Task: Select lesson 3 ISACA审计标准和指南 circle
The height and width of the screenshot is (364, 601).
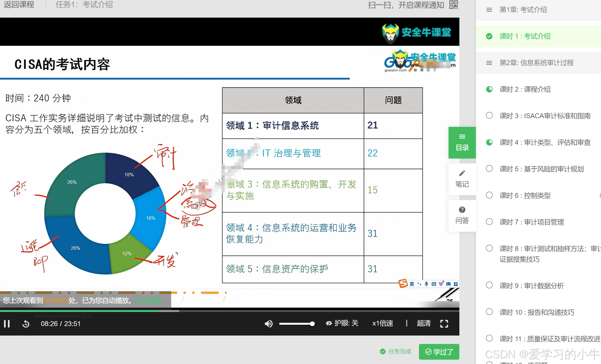Action: [x=489, y=115]
